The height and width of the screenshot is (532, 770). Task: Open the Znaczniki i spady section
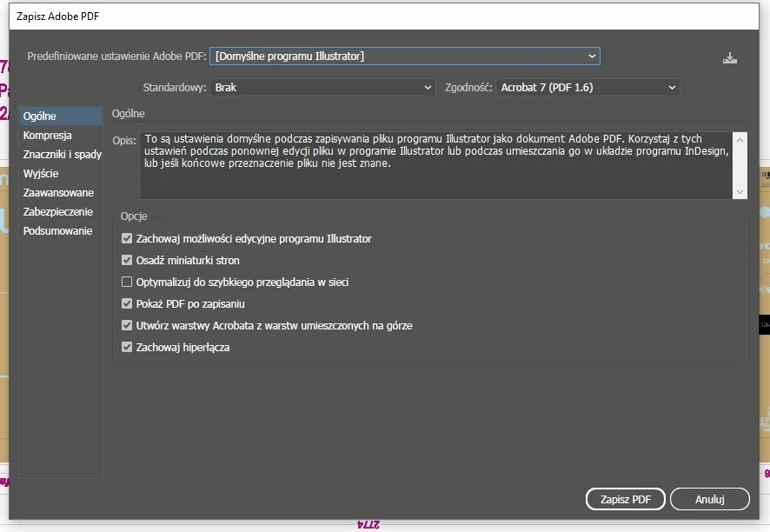pos(61,154)
